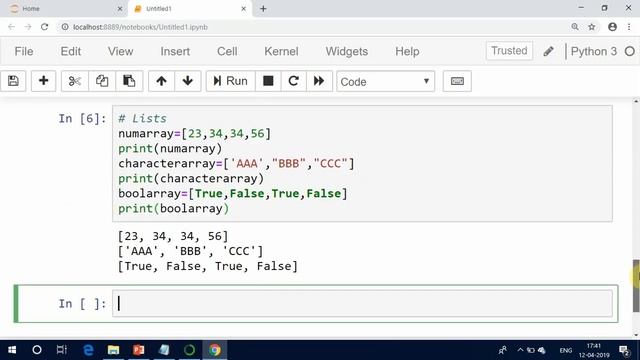This screenshot has height=360, width=640.
Task: Click the ENG language indicator
Action: pos(565,350)
